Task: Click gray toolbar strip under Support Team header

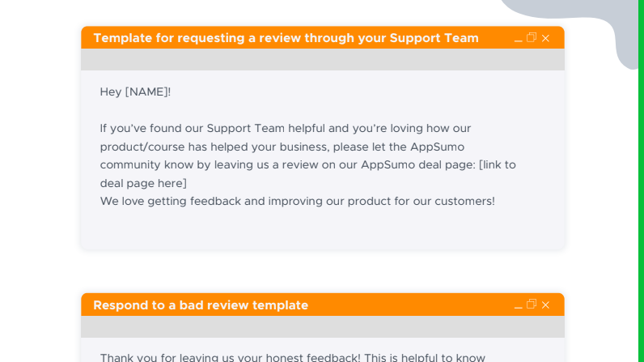Action: click(x=323, y=60)
